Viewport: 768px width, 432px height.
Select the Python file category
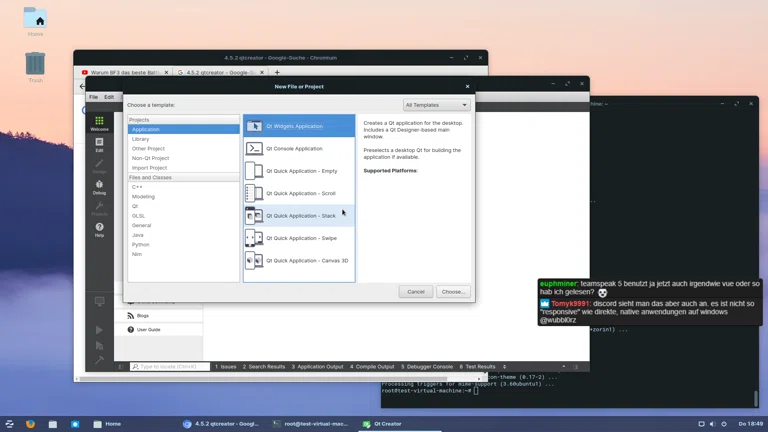[184, 244]
